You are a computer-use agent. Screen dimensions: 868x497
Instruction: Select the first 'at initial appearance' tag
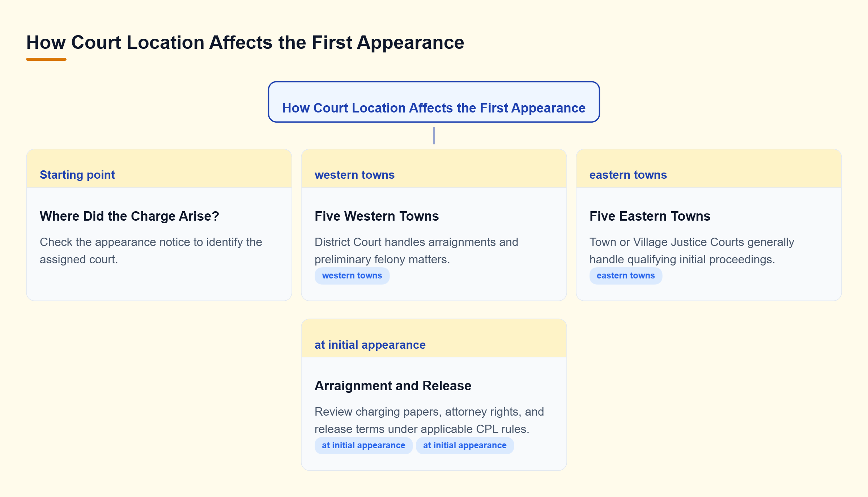pyautogui.click(x=363, y=446)
